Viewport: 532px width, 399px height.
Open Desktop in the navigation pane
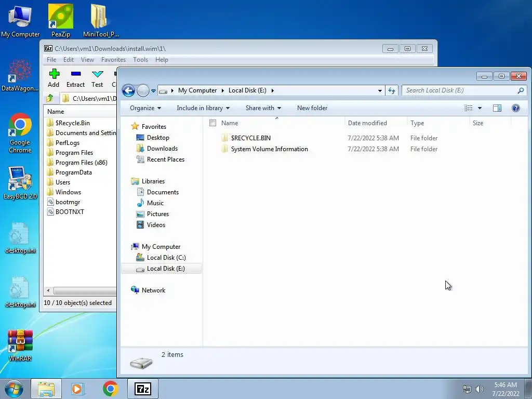tap(158, 137)
